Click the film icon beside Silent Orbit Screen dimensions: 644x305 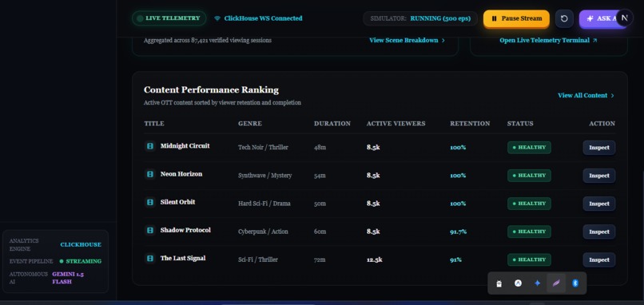150,202
